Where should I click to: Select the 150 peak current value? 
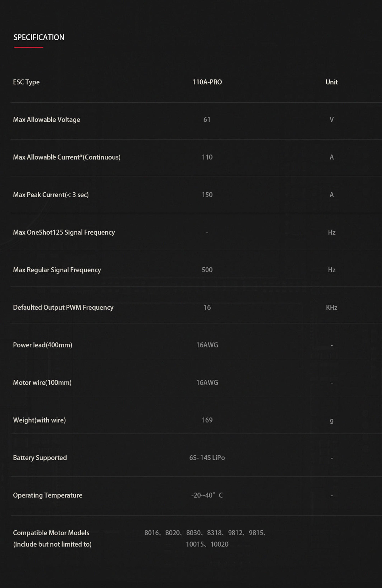point(207,195)
